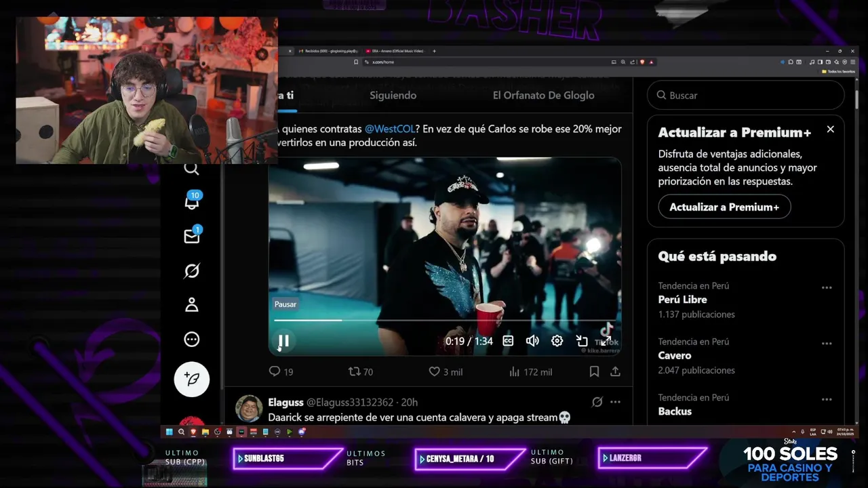868x488 pixels.
Task: Pause the video with the pause button
Action: [283, 342]
